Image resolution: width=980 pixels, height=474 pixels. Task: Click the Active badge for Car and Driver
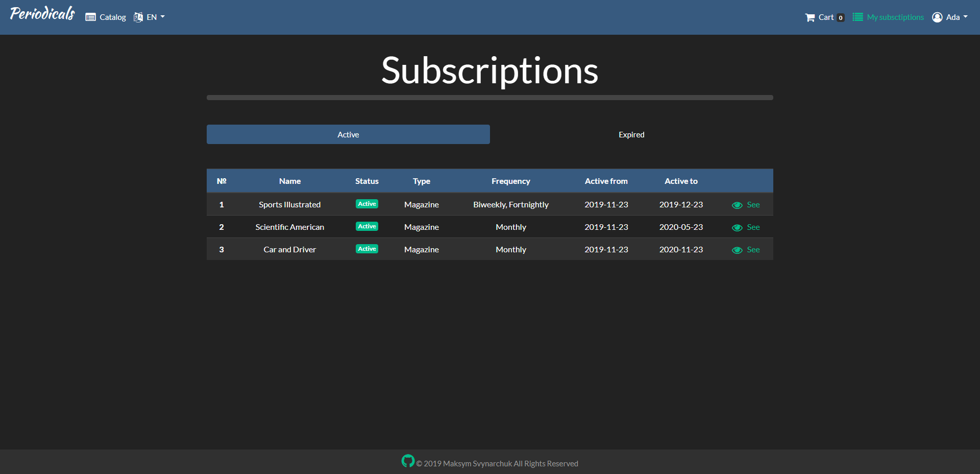[x=367, y=249]
